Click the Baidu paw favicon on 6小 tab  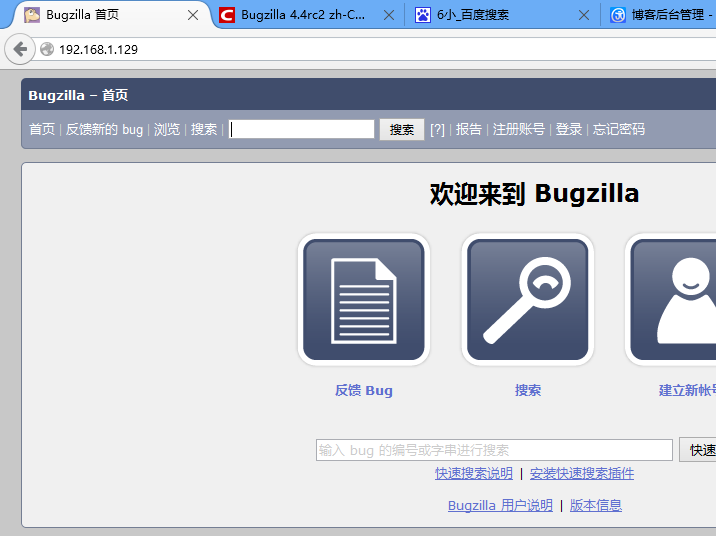tap(422, 15)
